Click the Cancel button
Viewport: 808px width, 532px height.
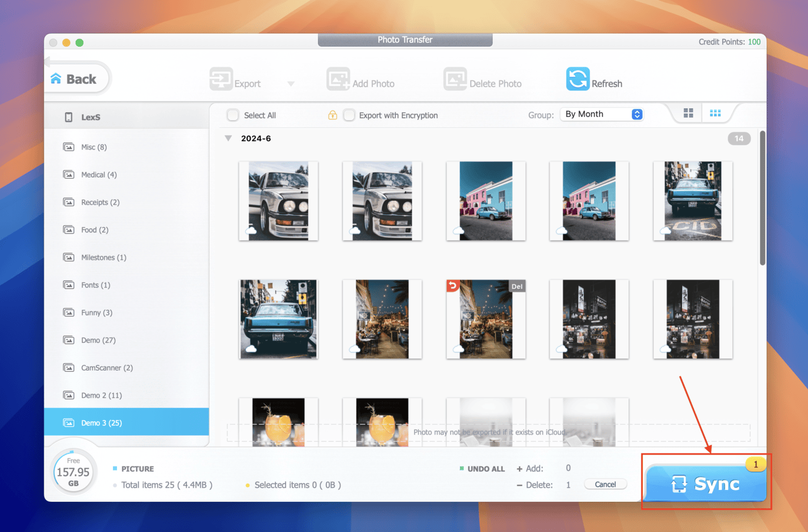point(605,484)
